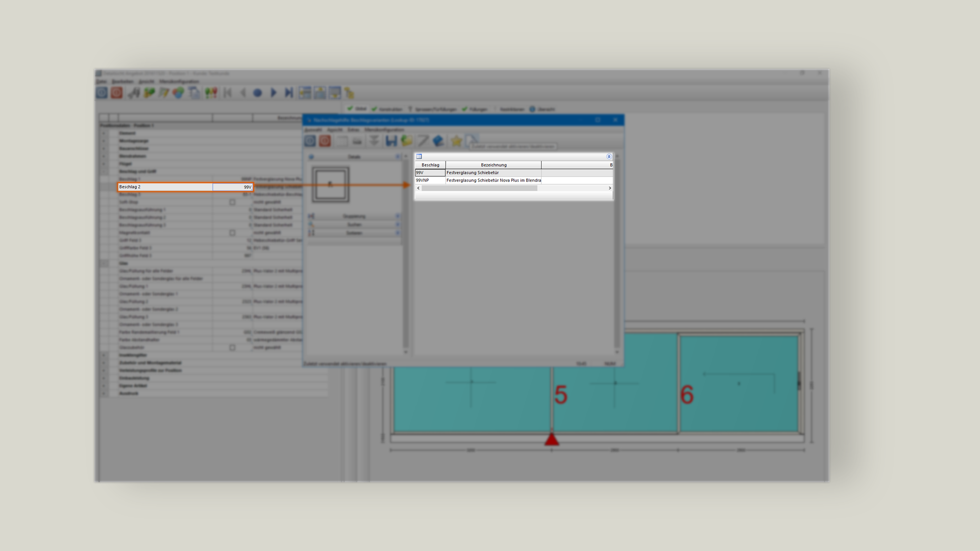Sort by the Bezeichnung column header
This screenshot has height=551, width=980.
pyautogui.click(x=494, y=165)
